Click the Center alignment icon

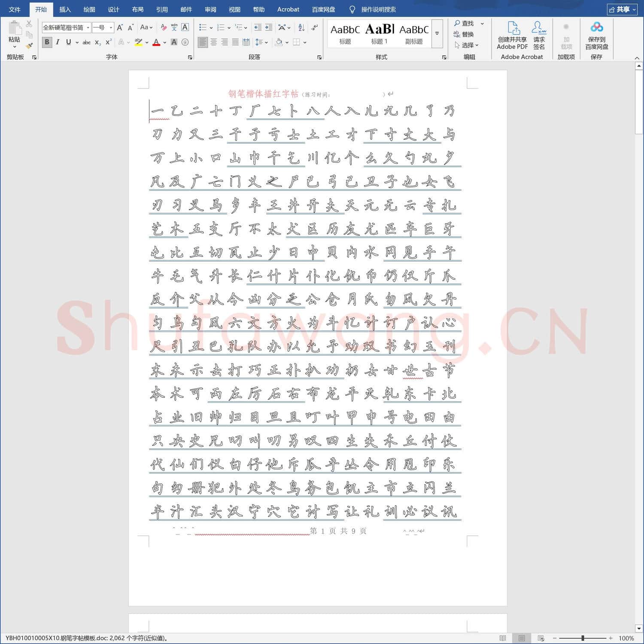coord(213,42)
